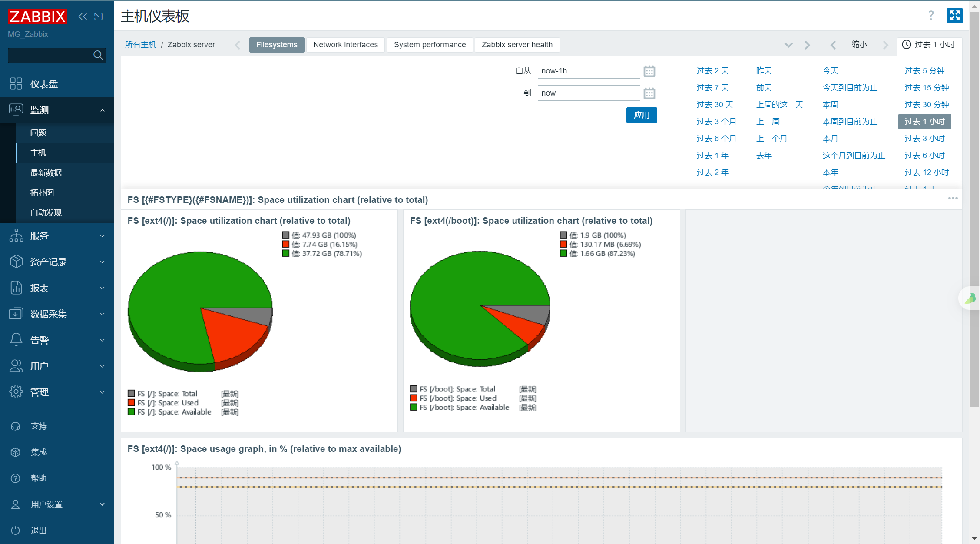The width and height of the screenshot is (980, 544).
Task: Toggle kiosk fullscreen mode icon
Action: pos(954,16)
